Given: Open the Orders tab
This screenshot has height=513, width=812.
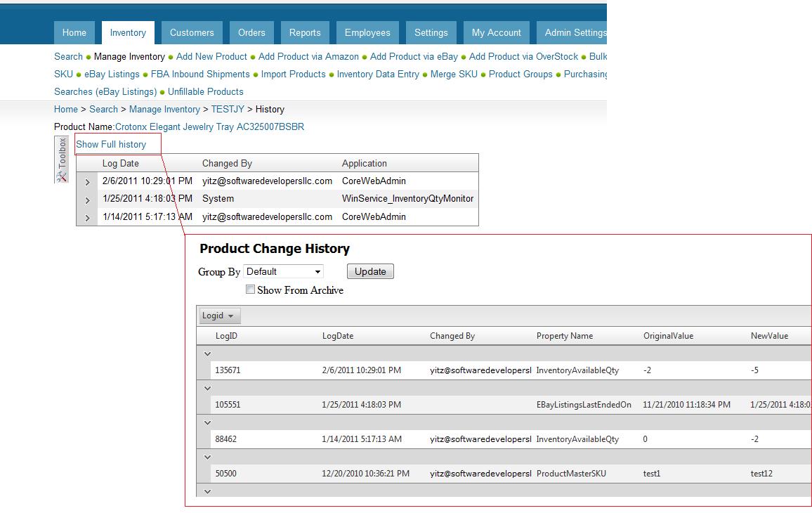Looking at the screenshot, I should [251, 32].
